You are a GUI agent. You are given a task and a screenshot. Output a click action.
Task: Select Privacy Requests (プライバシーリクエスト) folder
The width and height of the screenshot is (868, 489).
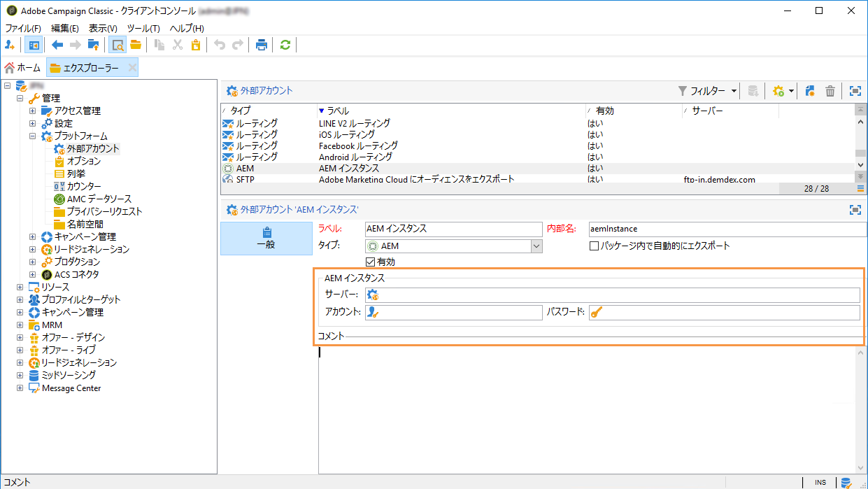point(104,211)
